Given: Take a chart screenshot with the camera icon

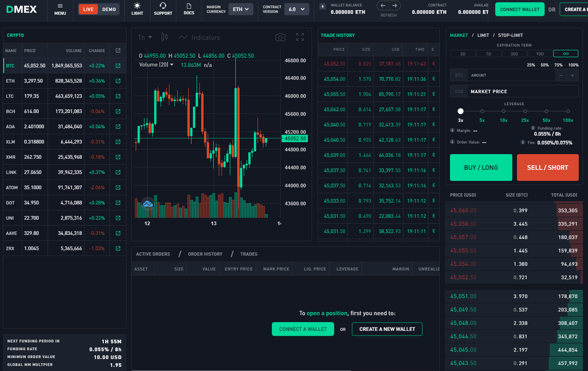Looking at the screenshot, I should pyautogui.click(x=280, y=36).
